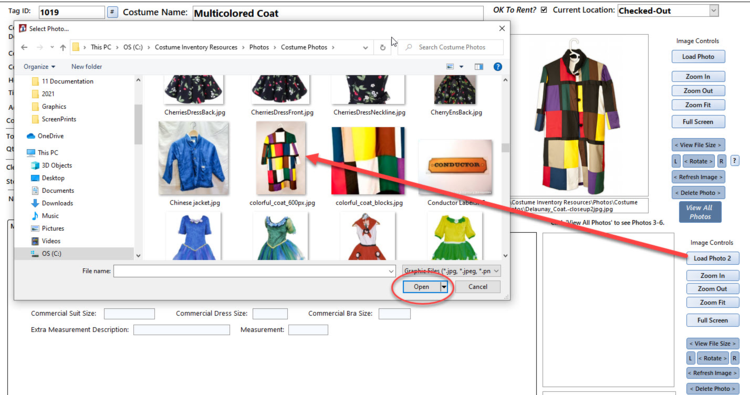This screenshot has width=750, height=395.
Task: Click the Costume Name field
Action: (x=338, y=13)
